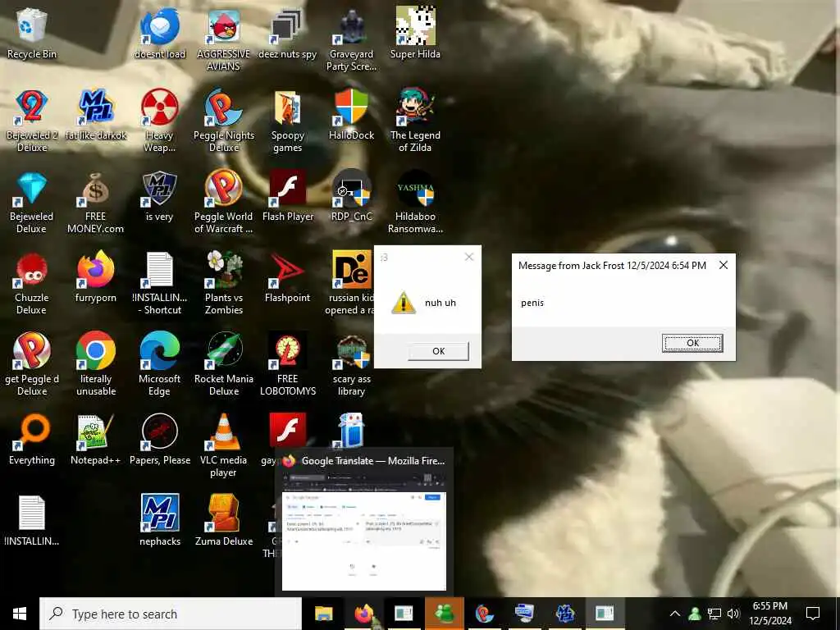Open the Super Hilda icon

click(415, 33)
